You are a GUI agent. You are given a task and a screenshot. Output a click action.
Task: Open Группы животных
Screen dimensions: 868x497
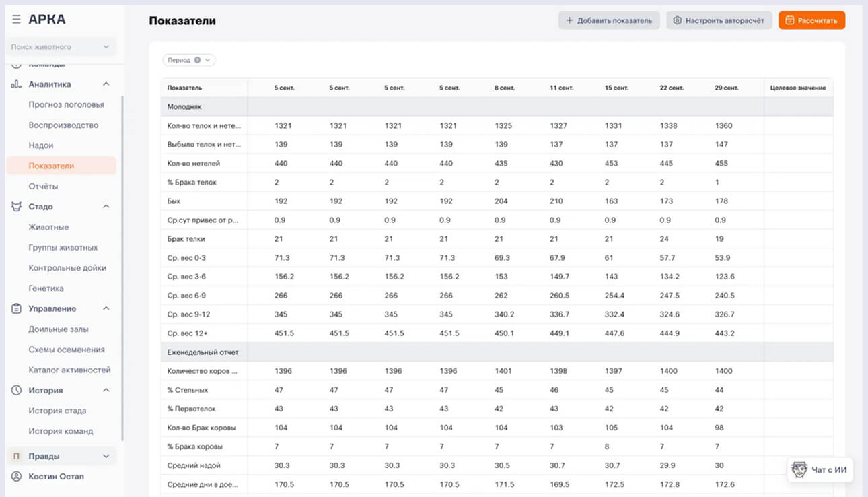63,247
